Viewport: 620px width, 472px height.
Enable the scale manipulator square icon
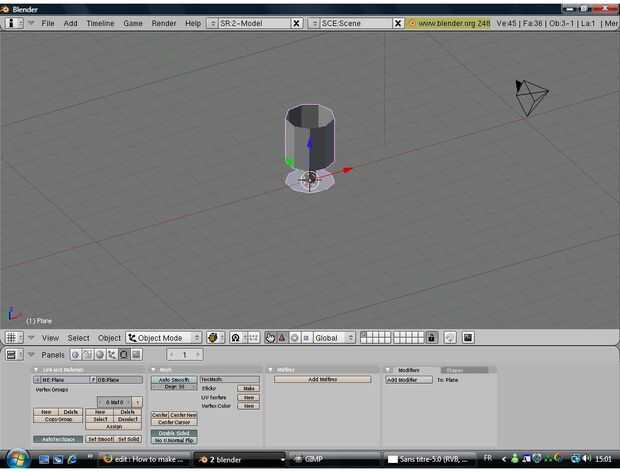pyautogui.click(x=306, y=338)
